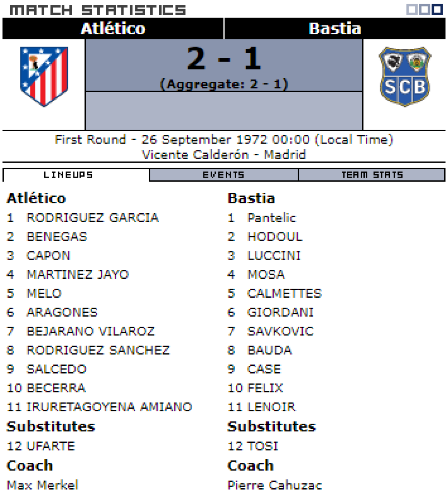Viewport: 448px width, 492px height.
Task: Click Atlético substitute UFARTE
Action: (51, 446)
